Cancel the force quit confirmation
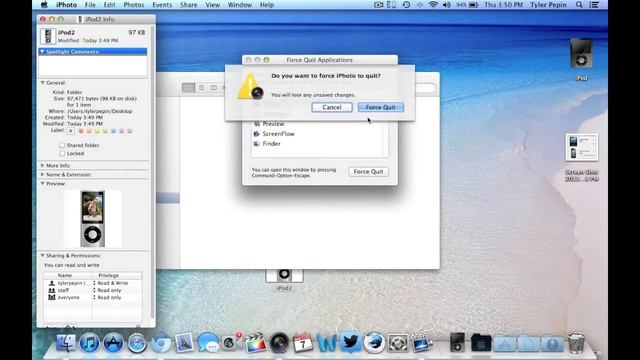Viewport: 640px width, 360px height. point(332,107)
